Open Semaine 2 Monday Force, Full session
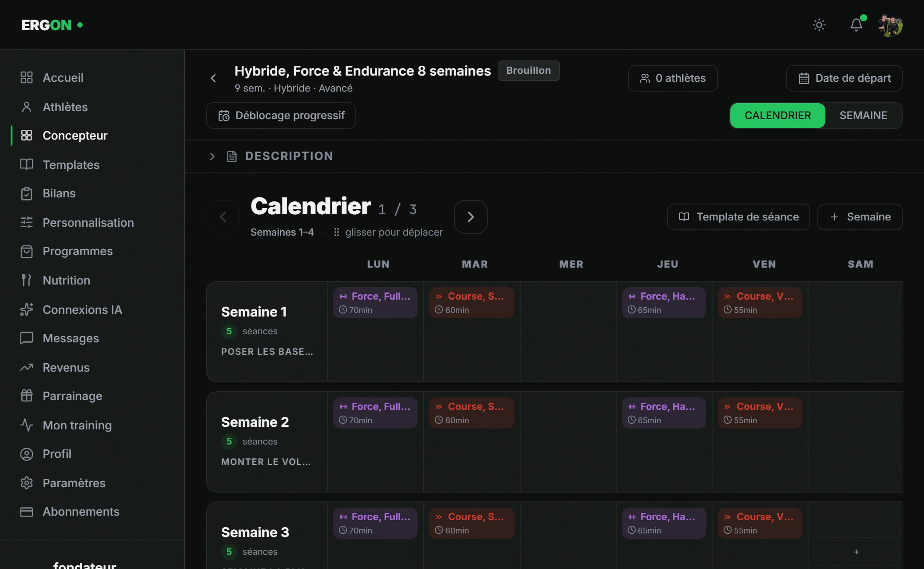924x569 pixels. [375, 413]
